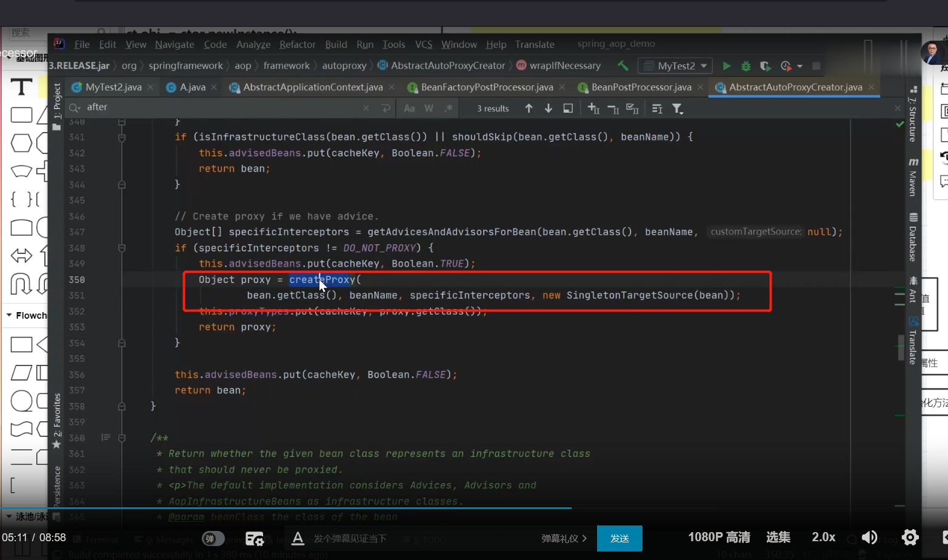Add selection for next occurrence icon
The height and width of the screenshot is (560, 948).
point(593,108)
